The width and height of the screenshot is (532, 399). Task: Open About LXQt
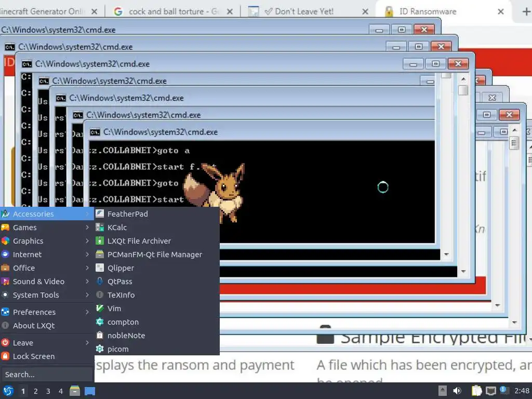pos(47,326)
